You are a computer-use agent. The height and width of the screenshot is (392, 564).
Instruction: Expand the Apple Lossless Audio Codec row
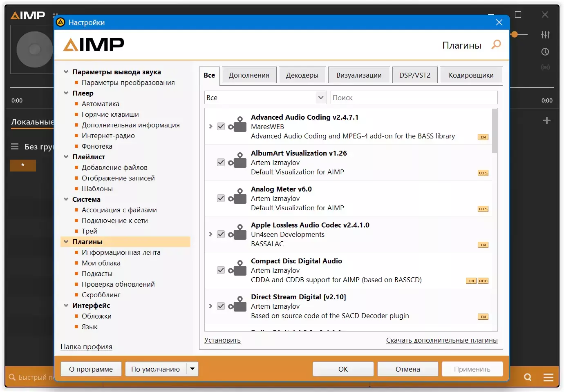pos(210,234)
